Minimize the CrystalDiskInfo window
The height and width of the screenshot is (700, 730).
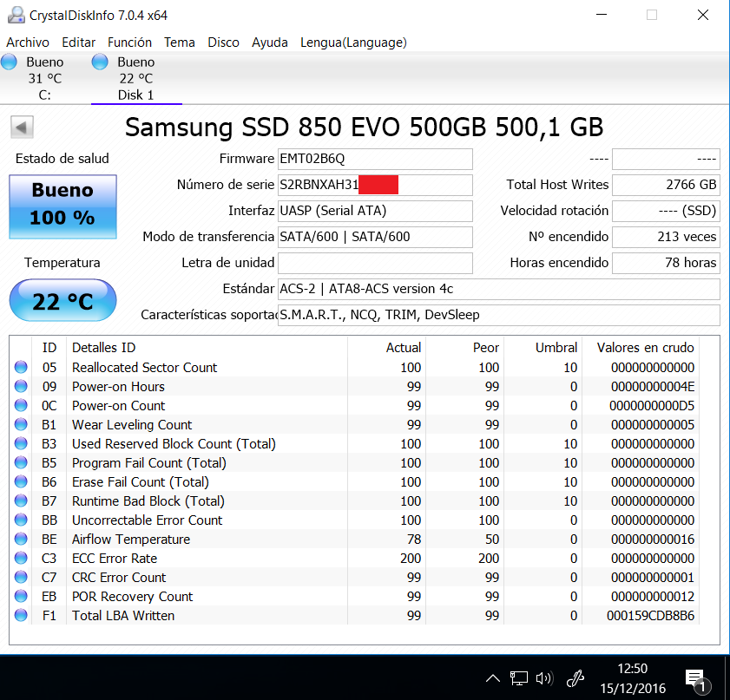(x=602, y=15)
